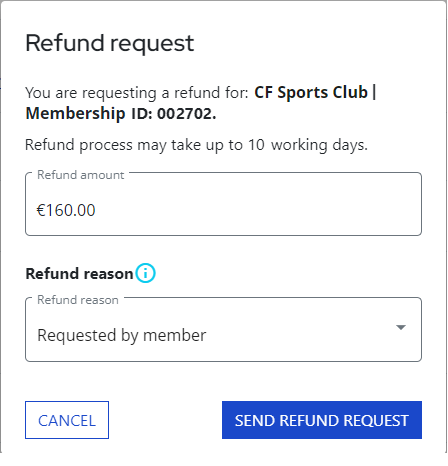Focus the Refund amount input field
The image size is (448, 466).
coord(223,204)
